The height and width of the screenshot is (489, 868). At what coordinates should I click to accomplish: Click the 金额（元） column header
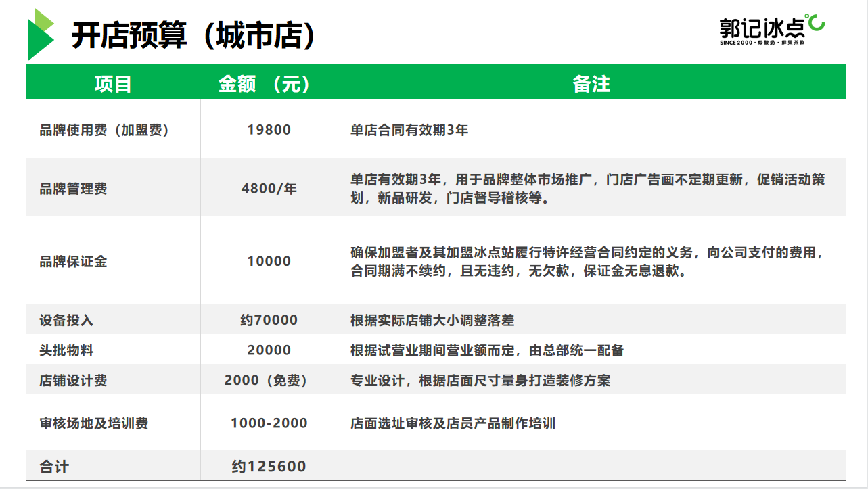tap(265, 84)
